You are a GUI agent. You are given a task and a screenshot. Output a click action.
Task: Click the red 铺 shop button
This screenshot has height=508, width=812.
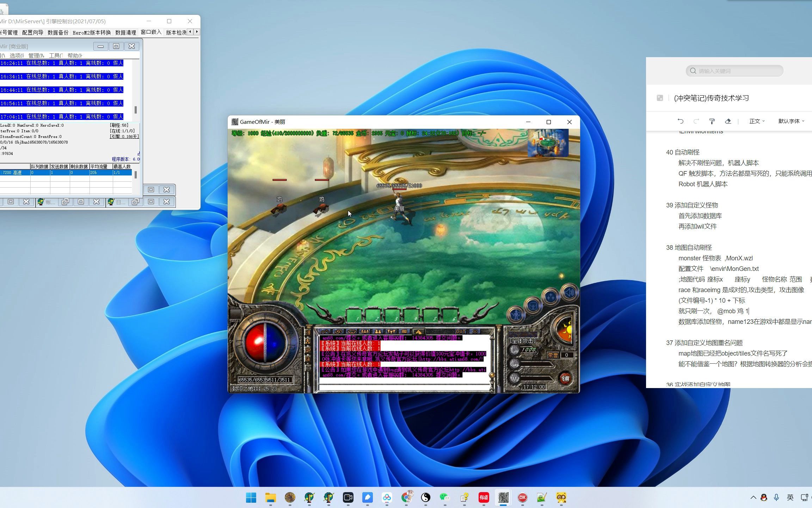[x=565, y=379]
